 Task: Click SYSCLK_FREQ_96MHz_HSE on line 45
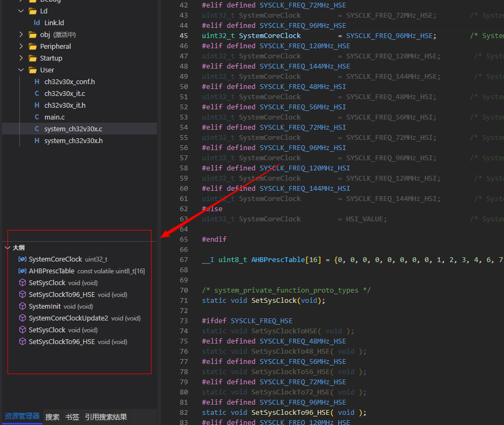click(389, 36)
